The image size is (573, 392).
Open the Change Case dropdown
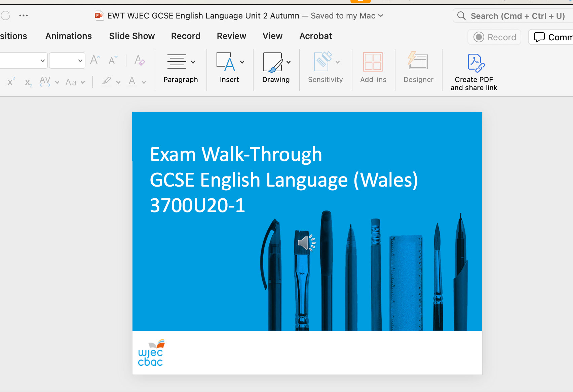[75, 82]
